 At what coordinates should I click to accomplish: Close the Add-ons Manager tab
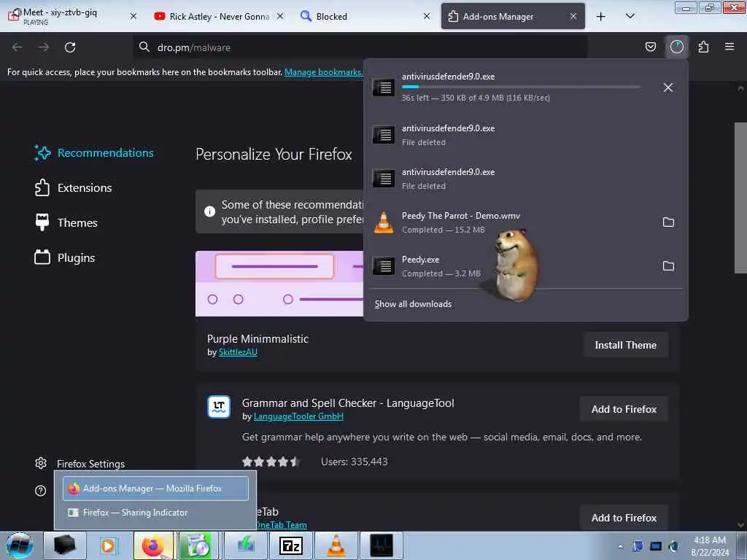(573, 16)
